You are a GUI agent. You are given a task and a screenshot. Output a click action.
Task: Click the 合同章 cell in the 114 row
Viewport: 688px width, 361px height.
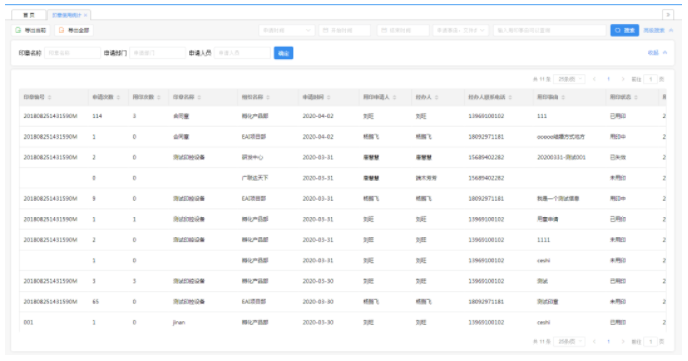coord(181,116)
